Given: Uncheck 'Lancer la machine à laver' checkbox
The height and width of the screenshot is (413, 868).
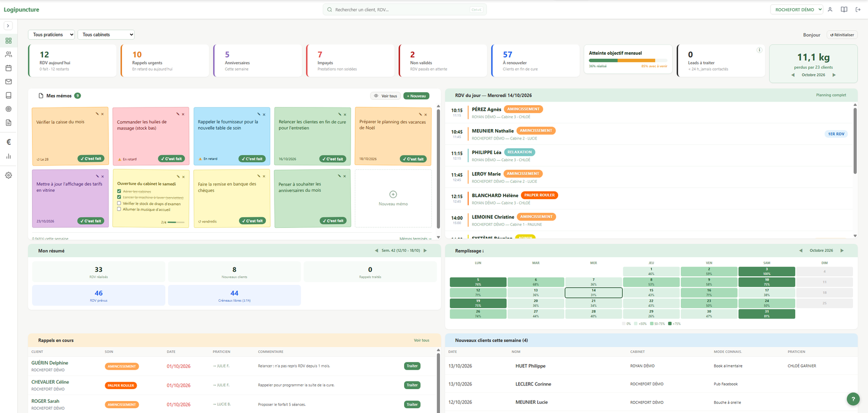Looking at the screenshot, I should tap(119, 197).
